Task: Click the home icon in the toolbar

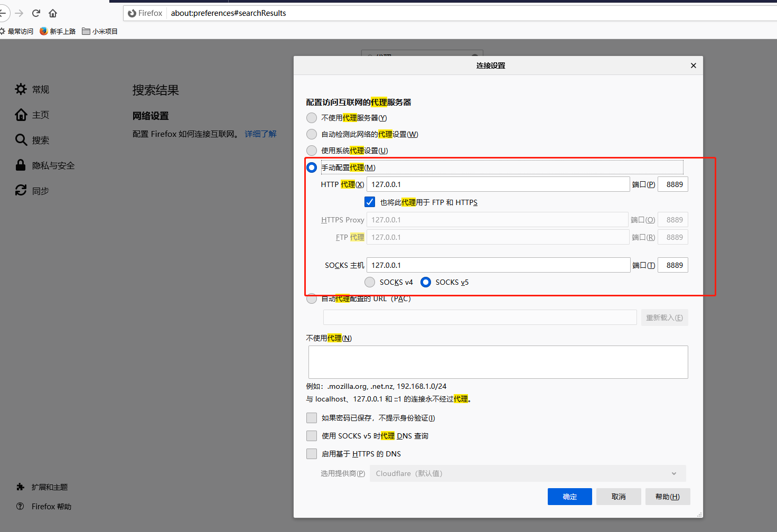Action: click(52, 13)
